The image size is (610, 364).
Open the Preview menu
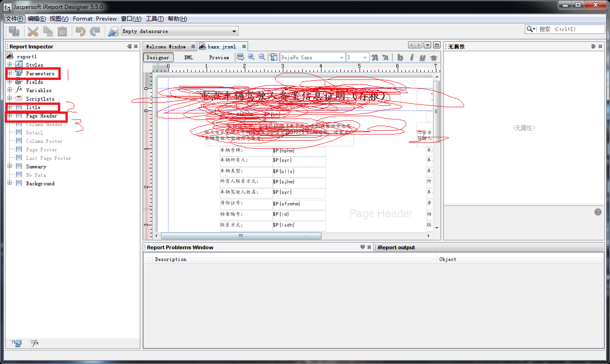[106, 19]
